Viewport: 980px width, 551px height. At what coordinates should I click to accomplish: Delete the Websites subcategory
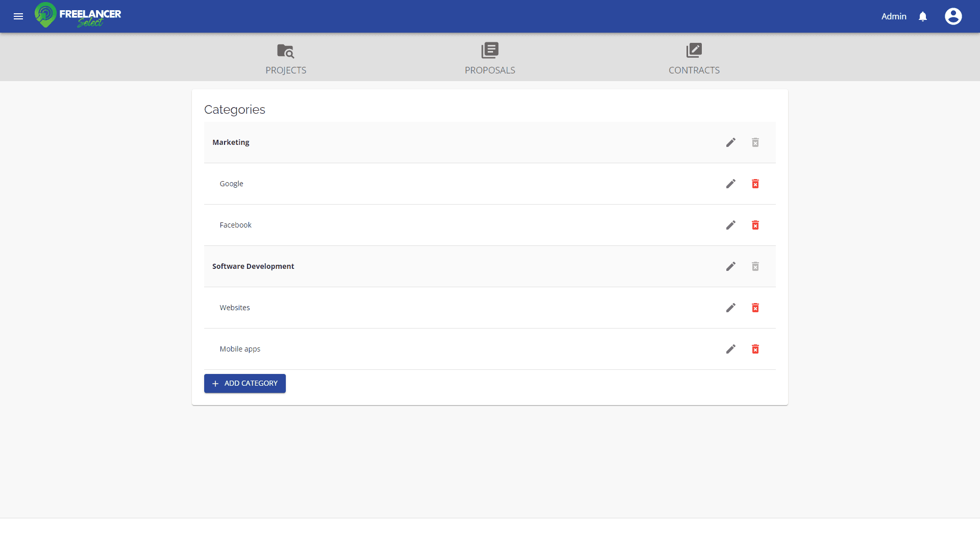point(755,308)
